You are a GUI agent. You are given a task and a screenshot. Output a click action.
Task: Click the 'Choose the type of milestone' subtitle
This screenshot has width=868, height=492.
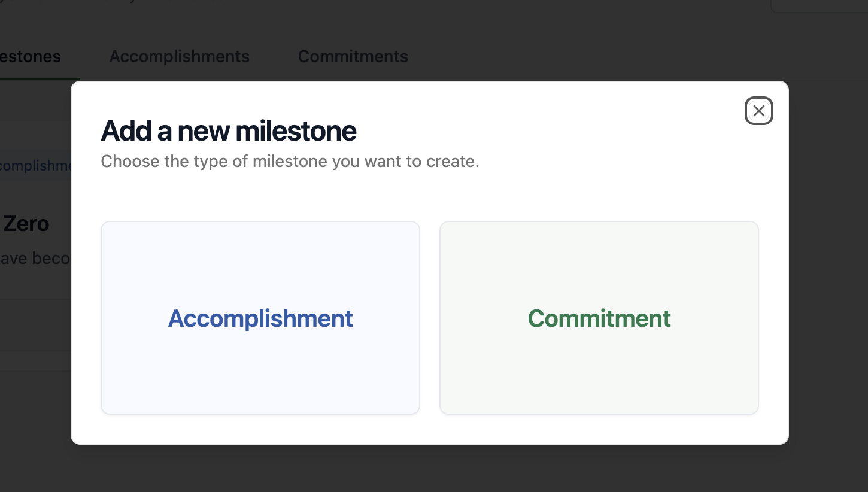(290, 162)
